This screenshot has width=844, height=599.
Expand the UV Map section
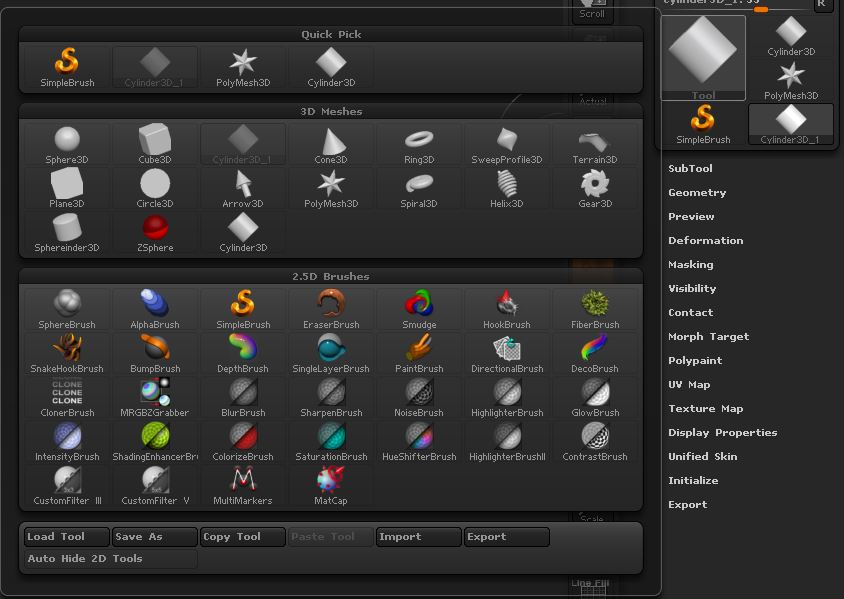click(x=689, y=385)
